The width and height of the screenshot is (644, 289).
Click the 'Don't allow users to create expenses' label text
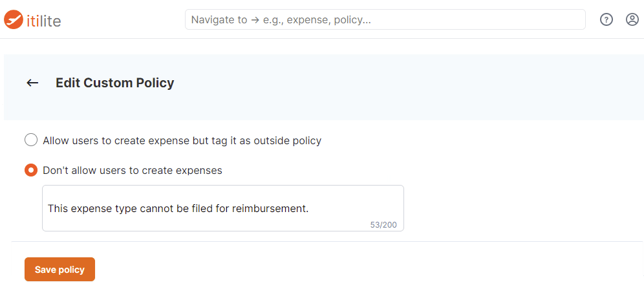tap(133, 171)
